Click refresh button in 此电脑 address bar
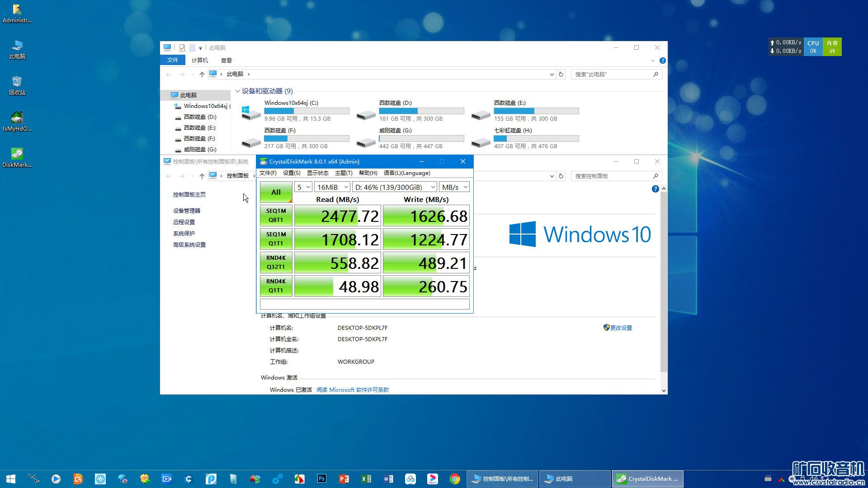868x488 pixels. pos(561,74)
